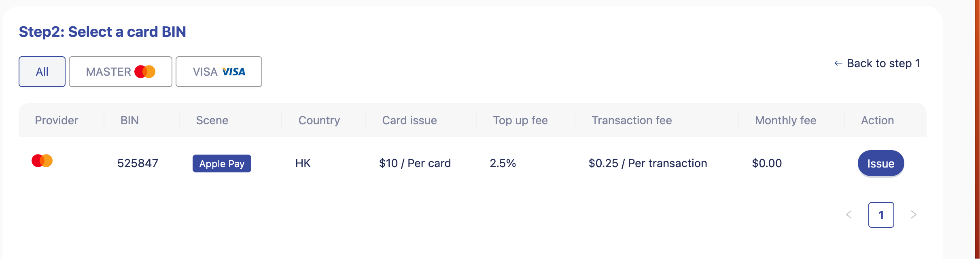
Task: Click the Top up fee column header
Action: click(520, 120)
